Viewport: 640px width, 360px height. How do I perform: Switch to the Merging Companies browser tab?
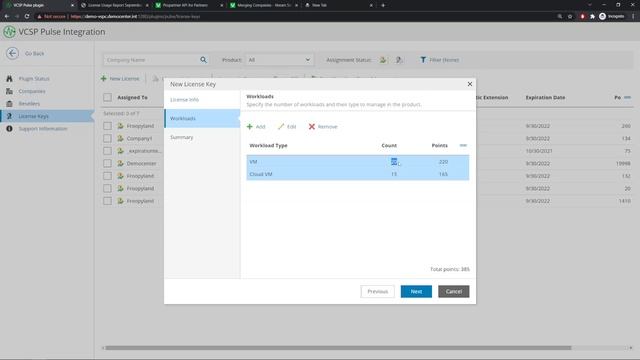click(263, 5)
